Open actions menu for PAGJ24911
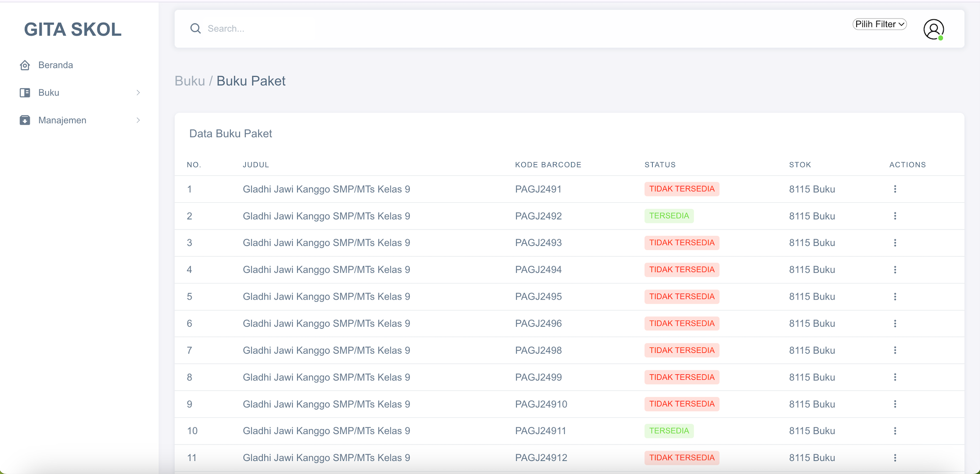 coord(895,431)
